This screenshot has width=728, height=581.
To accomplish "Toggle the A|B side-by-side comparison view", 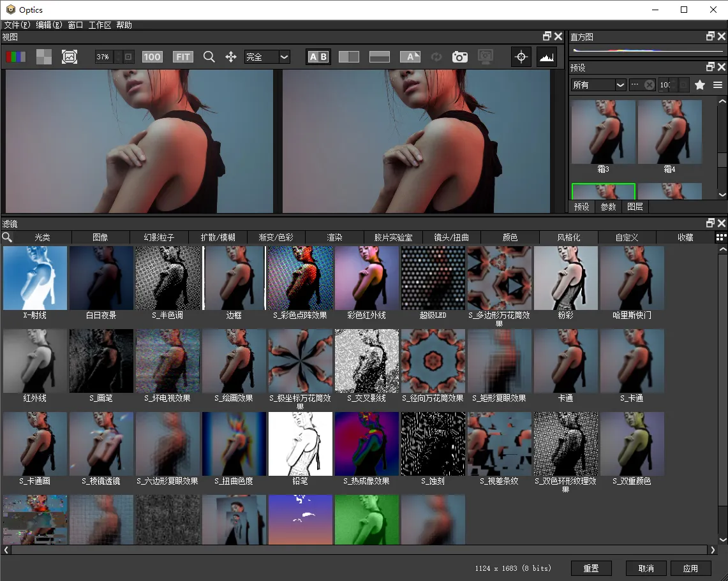I will click(x=318, y=57).
